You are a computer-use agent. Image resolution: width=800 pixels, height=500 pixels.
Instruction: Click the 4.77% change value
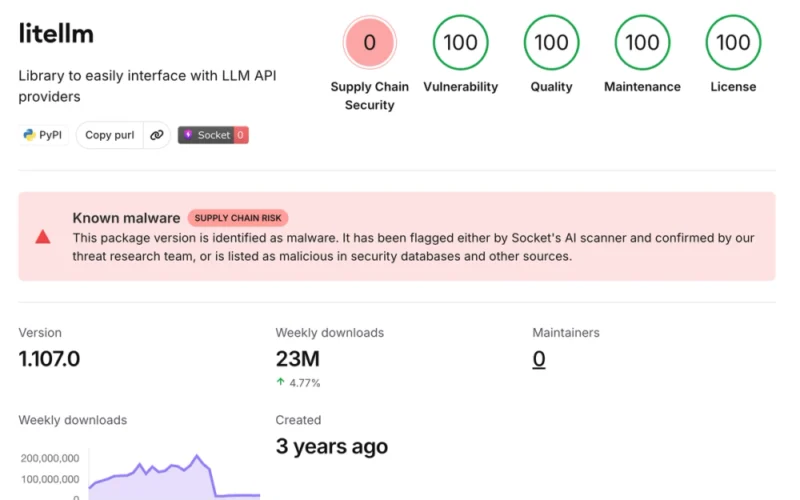pos(305,383)
